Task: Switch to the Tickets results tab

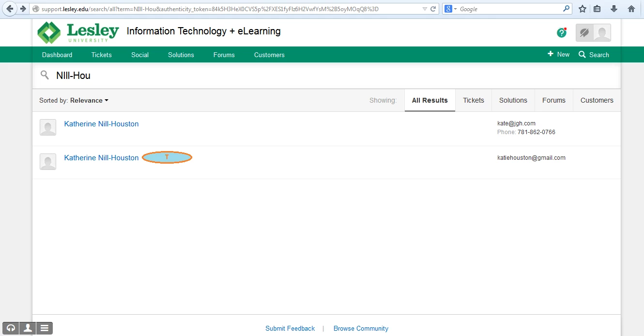Action: coord(474,100)
